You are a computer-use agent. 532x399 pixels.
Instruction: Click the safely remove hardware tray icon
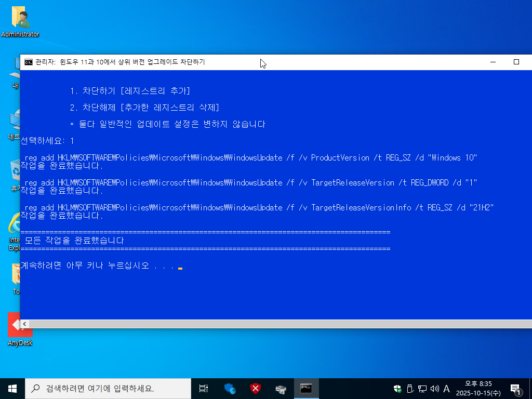[410, 389]
